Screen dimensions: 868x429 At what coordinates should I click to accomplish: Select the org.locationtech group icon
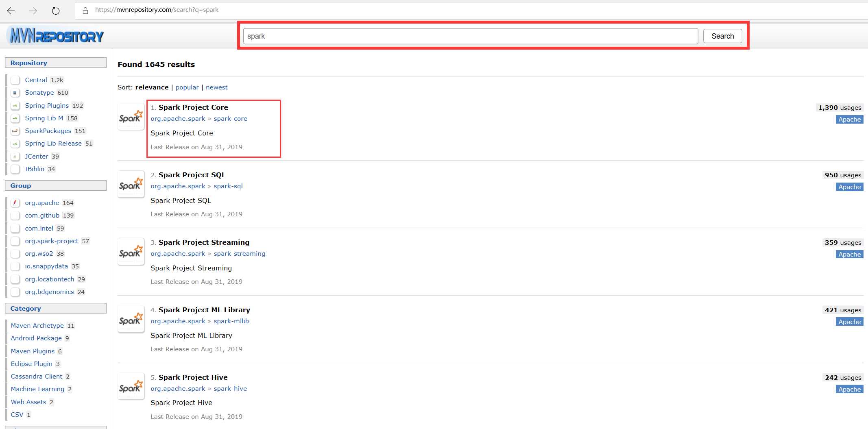coord(15,279)
